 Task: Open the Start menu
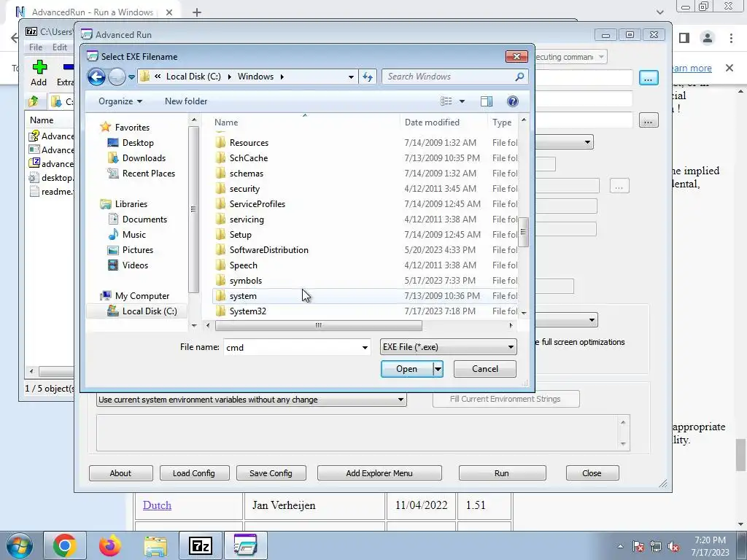pyautogui.click(x=20, y=546)
